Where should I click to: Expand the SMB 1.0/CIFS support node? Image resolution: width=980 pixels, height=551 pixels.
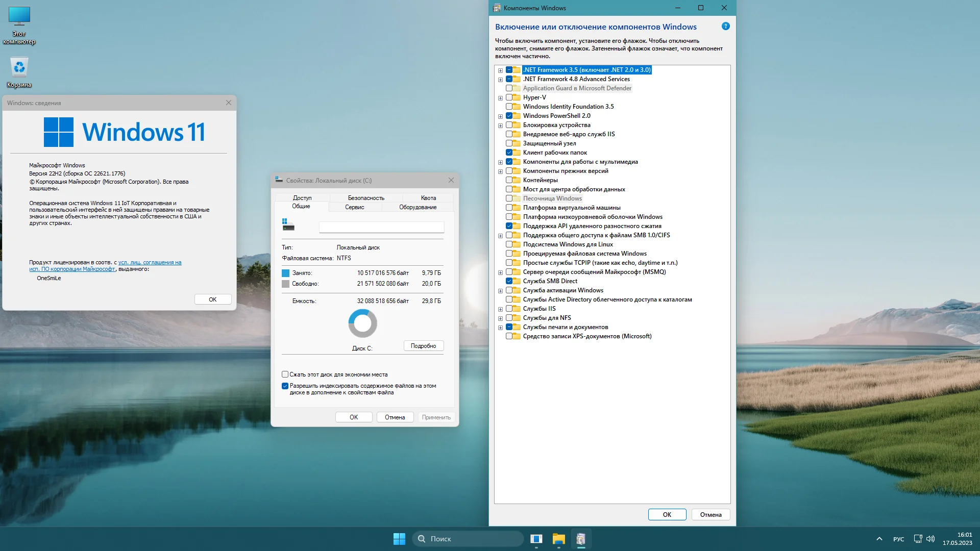(x=500, y=236)
